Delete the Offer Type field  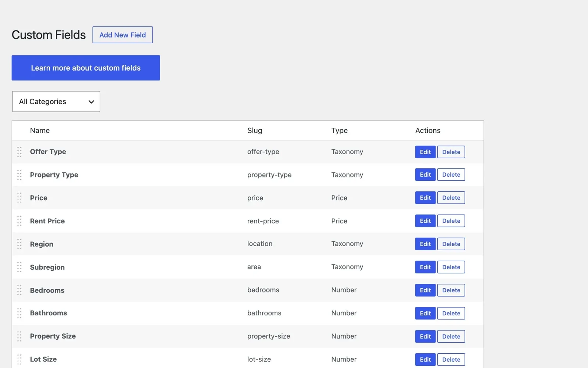pyautogui.click(x=451, y=152)
